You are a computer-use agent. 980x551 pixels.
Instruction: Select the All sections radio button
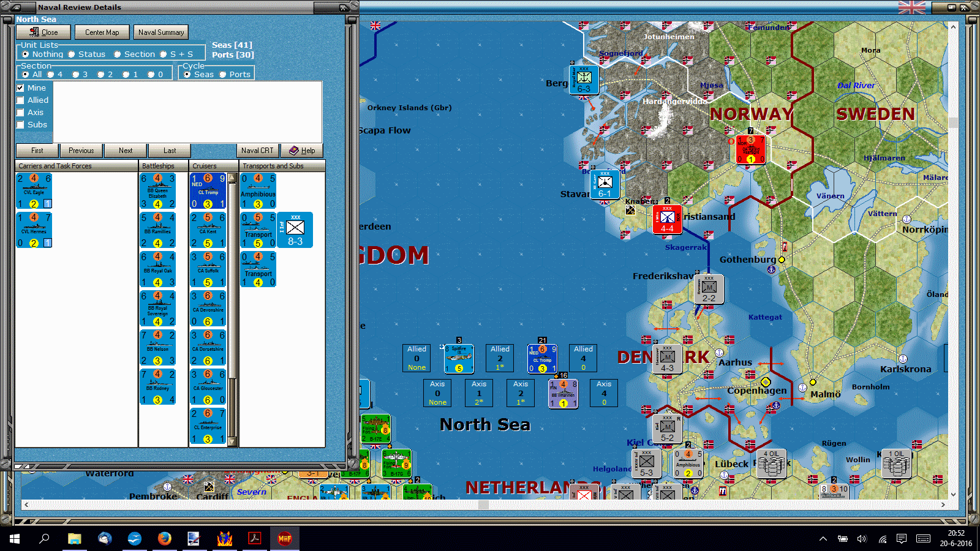tap(26, 75)
